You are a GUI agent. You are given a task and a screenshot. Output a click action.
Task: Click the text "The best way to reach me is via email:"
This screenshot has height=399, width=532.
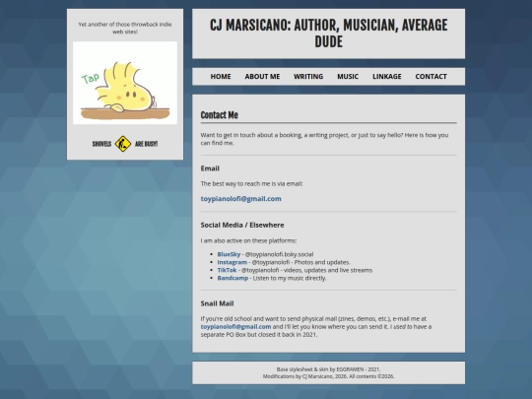tap(251, 184)
